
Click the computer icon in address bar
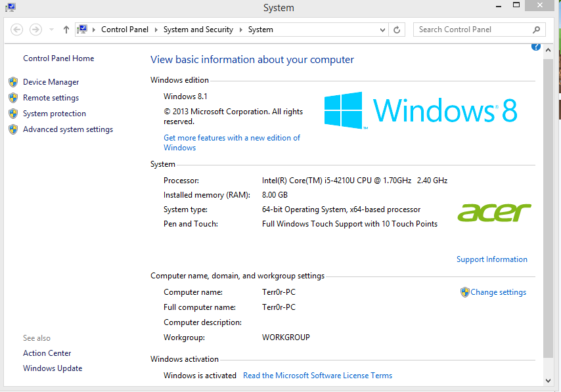tap(82, 30)
